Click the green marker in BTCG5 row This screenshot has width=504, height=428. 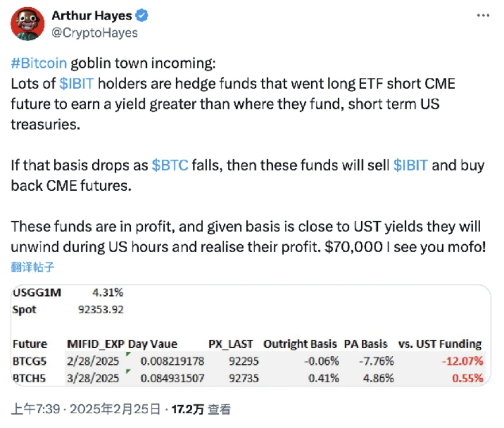[128, 355]
